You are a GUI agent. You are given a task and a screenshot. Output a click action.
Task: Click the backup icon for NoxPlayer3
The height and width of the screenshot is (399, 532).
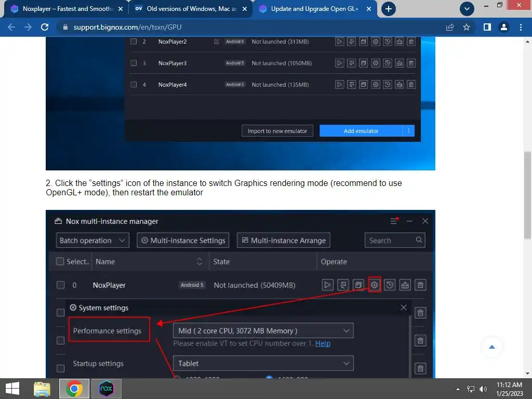click(x=388, y=63)
